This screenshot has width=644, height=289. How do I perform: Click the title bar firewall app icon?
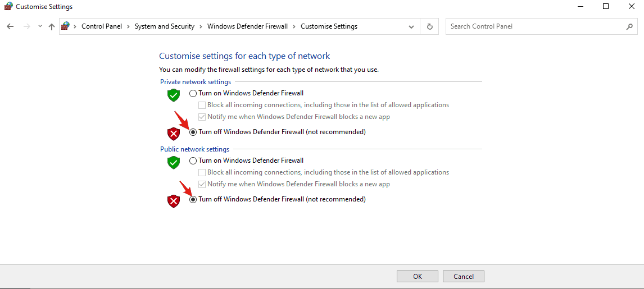pos(8,7)
